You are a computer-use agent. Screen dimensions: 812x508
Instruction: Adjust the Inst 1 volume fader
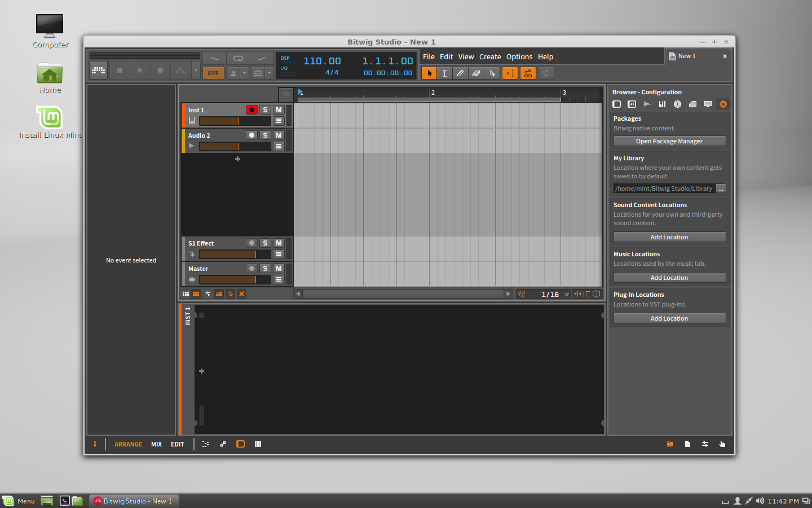[235, 121]
